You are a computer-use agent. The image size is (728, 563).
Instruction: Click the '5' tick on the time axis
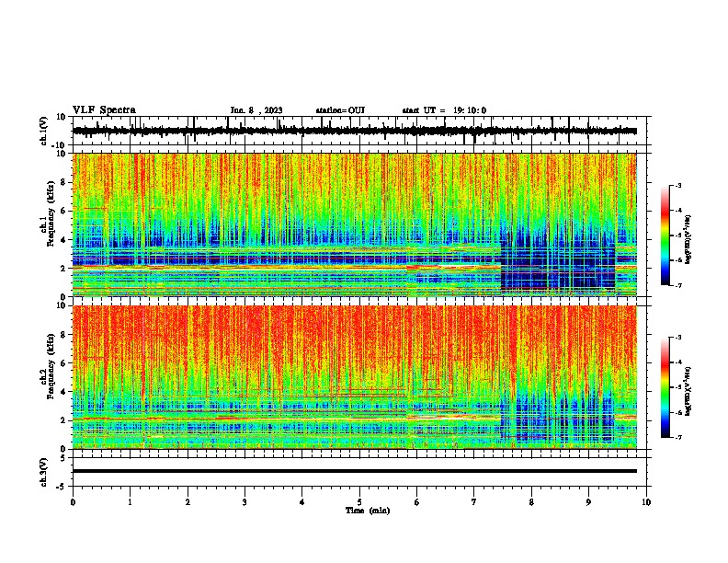tap(359, 502)
